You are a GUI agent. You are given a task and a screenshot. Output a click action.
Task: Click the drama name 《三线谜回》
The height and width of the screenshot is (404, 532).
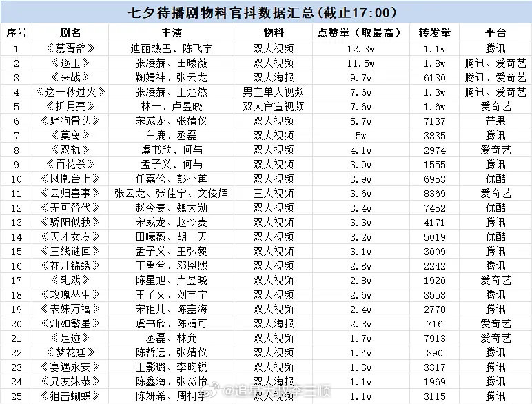pos(70,251)
